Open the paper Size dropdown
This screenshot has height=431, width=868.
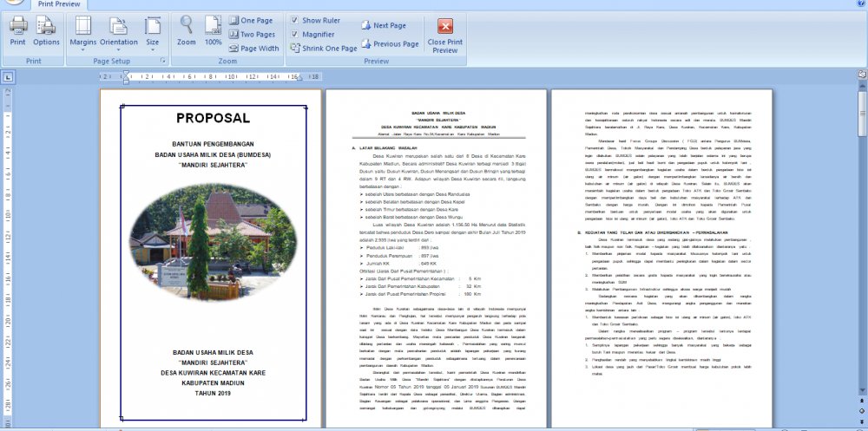[152, 33]
